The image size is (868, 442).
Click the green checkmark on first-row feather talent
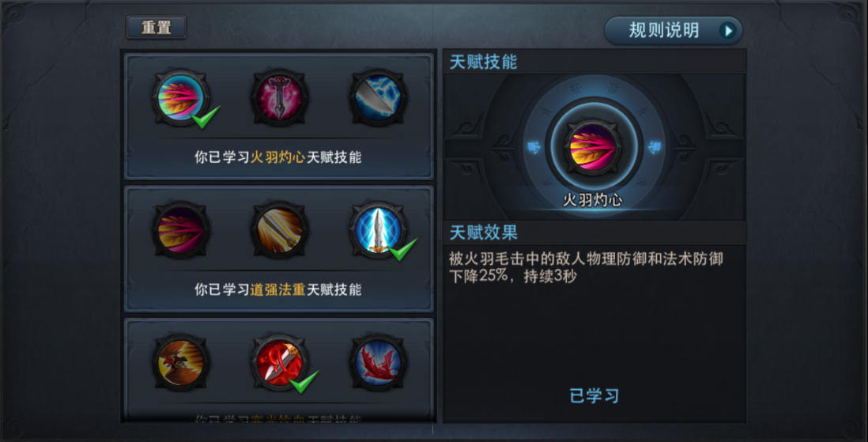pyautogui.click(x=206, y=116)
